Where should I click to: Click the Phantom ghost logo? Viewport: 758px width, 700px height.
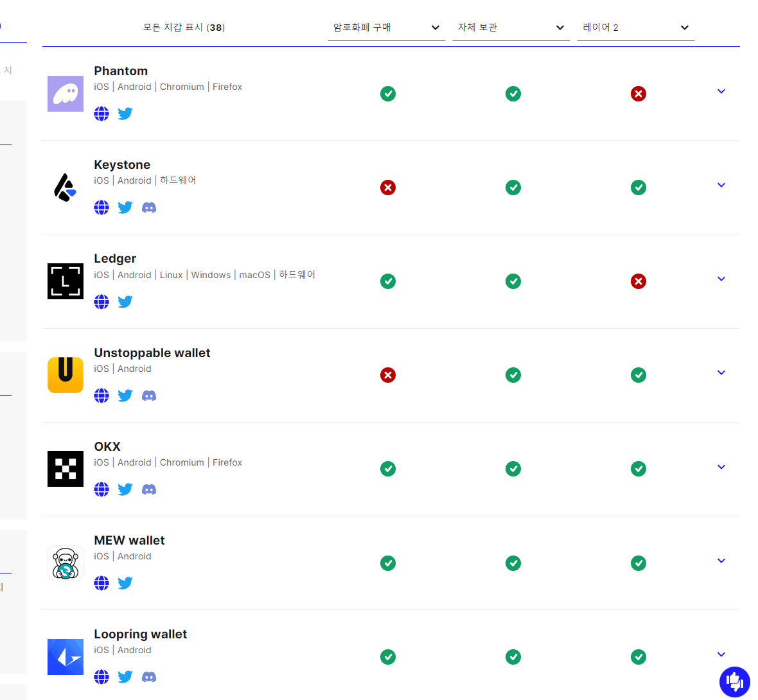66,93
